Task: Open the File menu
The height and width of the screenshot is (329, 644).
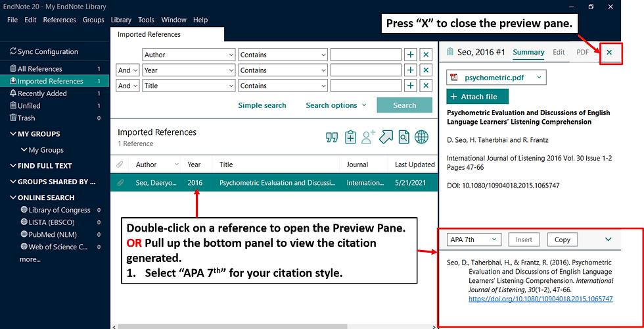Action: click(12, 20)
